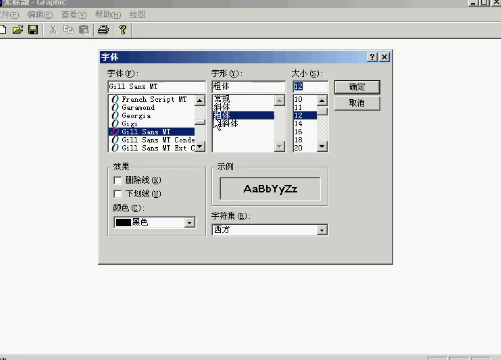Image resolution: width=501 pixels, height=360 pixels.
Task: Select size 10 in size list
Action: click(x=305, y=99)
